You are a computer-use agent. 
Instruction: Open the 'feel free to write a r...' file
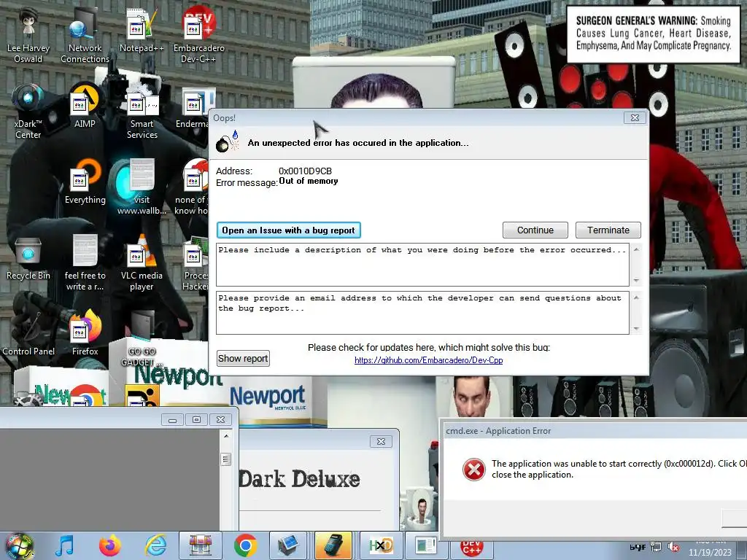[85, 262]
